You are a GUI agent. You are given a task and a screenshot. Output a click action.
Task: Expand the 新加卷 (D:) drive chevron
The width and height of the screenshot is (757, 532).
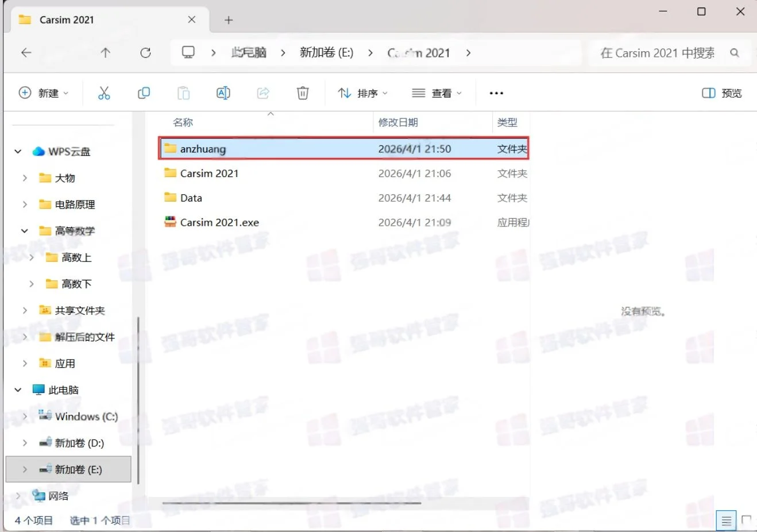(25, 443)
